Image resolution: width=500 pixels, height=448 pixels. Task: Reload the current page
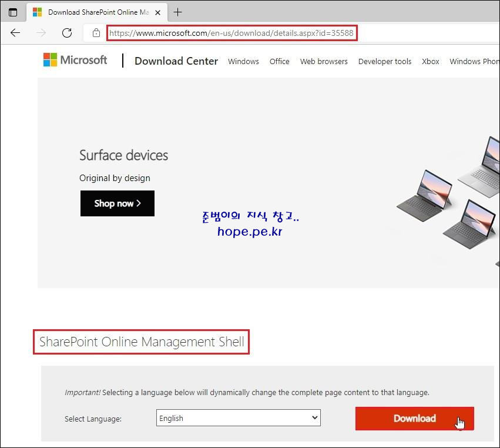(x=67, y=32)
